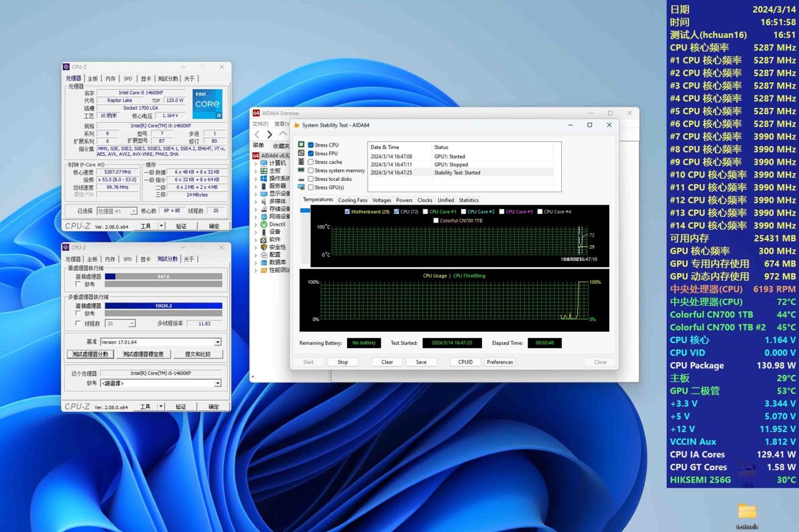
Task: Click the 数据库 database icon in sidebar
Action: (264, 263)
